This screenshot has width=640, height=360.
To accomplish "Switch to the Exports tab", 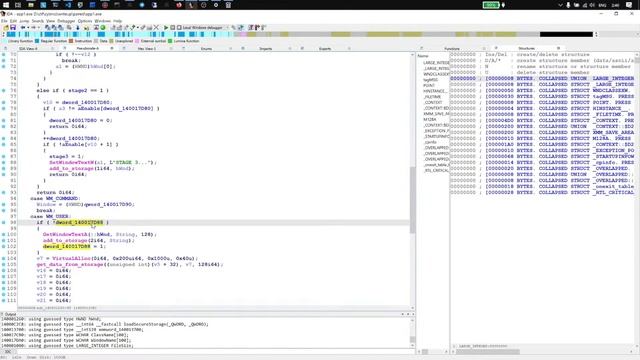I will click(325, 49).
